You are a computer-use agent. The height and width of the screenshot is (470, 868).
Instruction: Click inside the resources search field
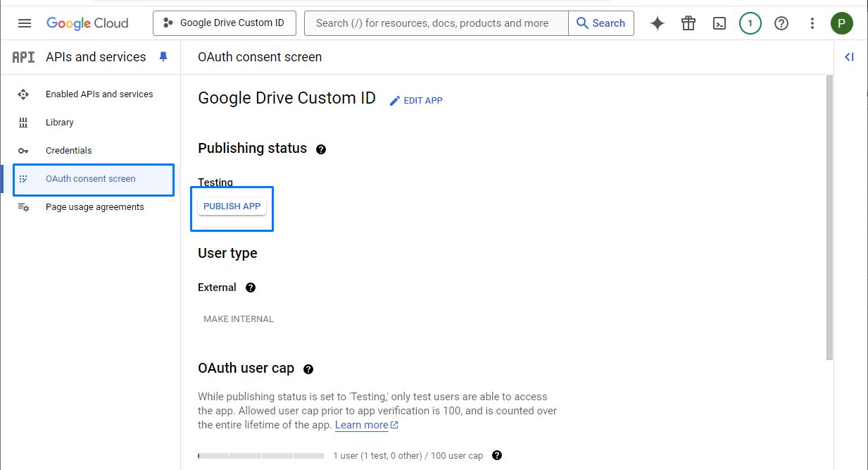435,23
